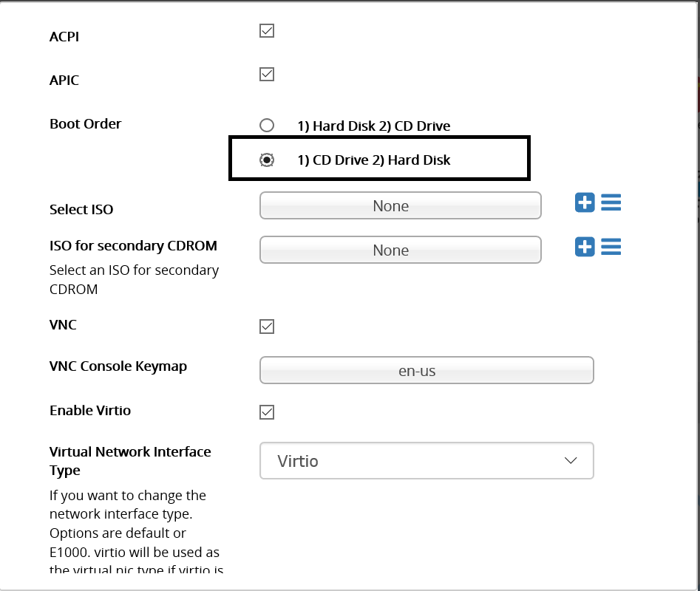The width and height of the screenshot is (700, 591).
Task: Select CD Drive first boot order radio
Action: [x=267, y=160]
